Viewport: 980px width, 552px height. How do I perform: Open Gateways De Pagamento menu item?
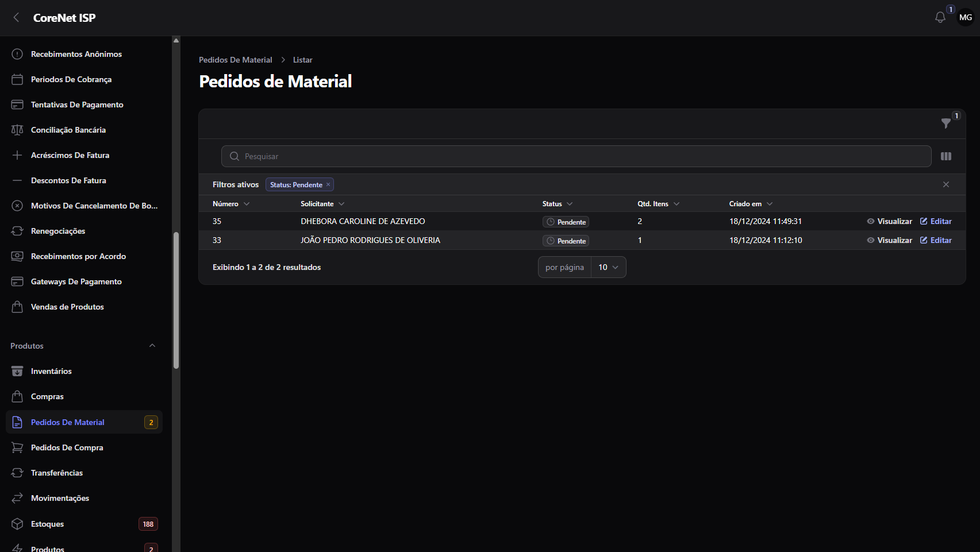tap(84, 281)
